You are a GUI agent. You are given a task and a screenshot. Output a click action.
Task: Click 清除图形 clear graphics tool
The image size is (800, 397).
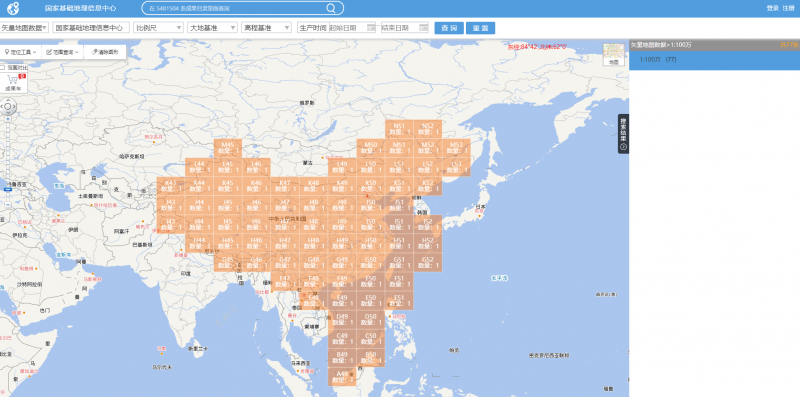(105, 52)
